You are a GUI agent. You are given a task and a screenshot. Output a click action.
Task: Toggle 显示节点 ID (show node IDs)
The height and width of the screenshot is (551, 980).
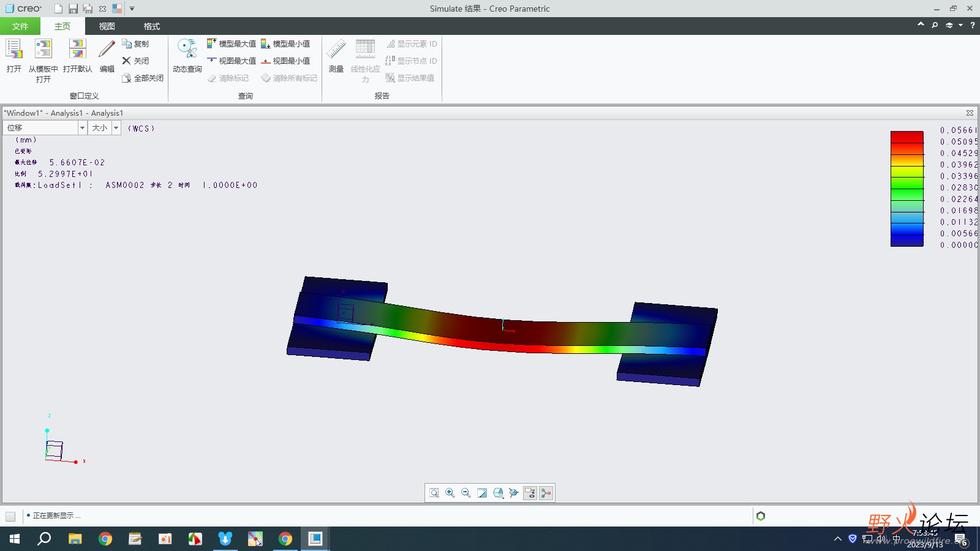point(411,61)
